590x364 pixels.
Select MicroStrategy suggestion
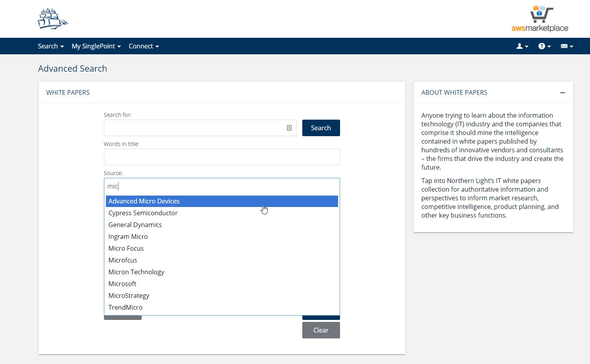point(222,296)
